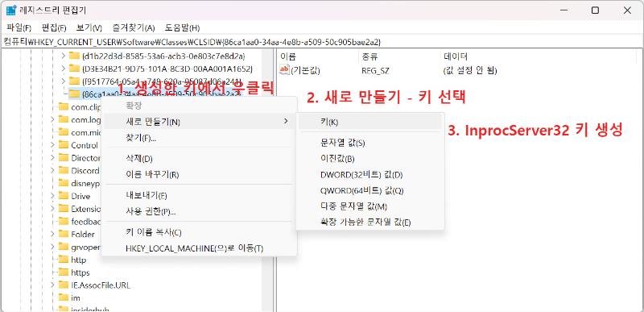Click the folder icon beside disneyp key

click(64, 183)
